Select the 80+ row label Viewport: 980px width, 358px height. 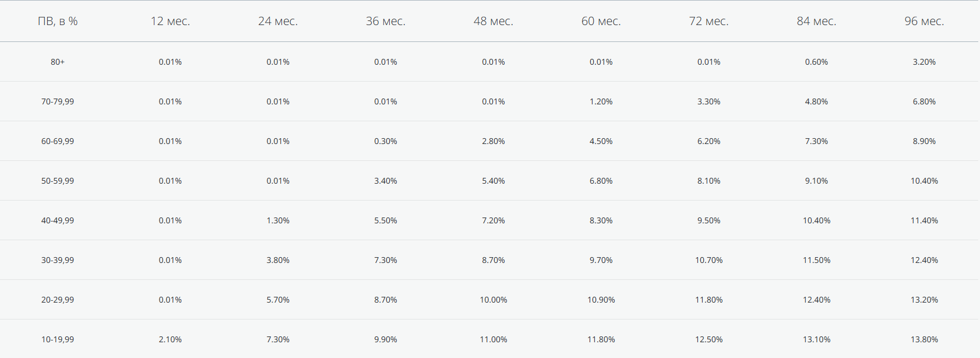tap(58, 62)
